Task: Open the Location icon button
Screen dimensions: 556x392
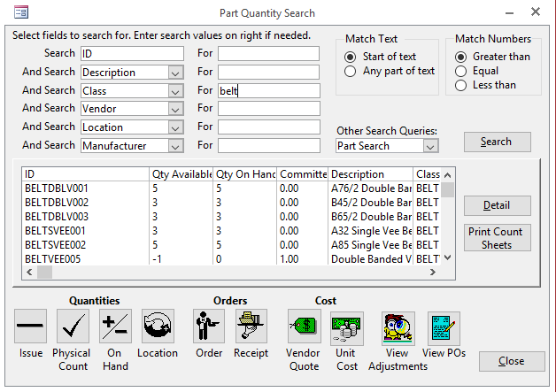Action: click(158, 327)
